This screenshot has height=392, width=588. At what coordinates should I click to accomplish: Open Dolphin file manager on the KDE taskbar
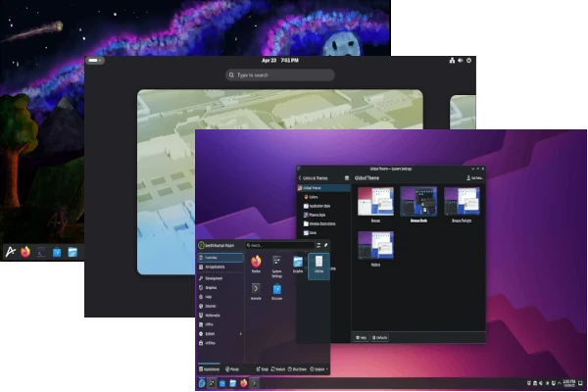tap(233, 383)
